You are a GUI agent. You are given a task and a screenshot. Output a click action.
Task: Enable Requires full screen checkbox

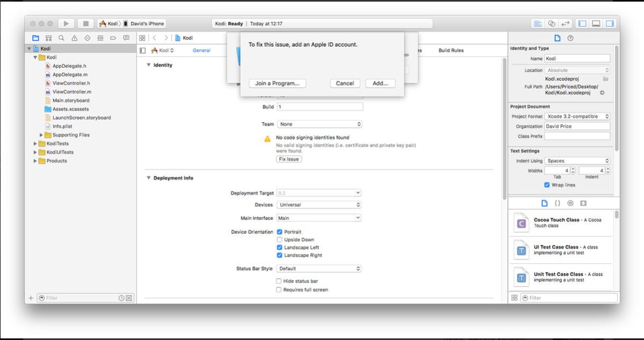click(x=279, y=290)
